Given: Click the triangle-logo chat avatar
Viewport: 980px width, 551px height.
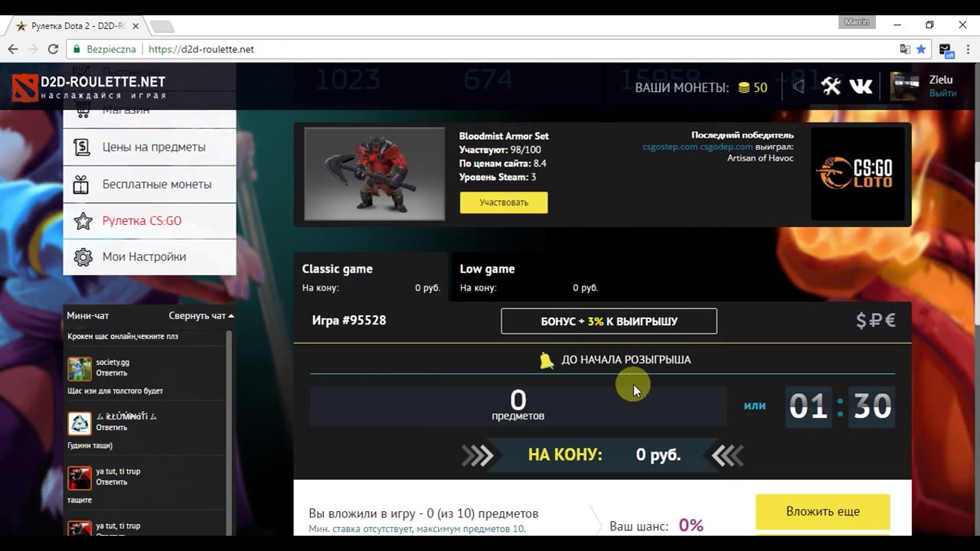Looking at the screenshot, I should click(80, 423).
